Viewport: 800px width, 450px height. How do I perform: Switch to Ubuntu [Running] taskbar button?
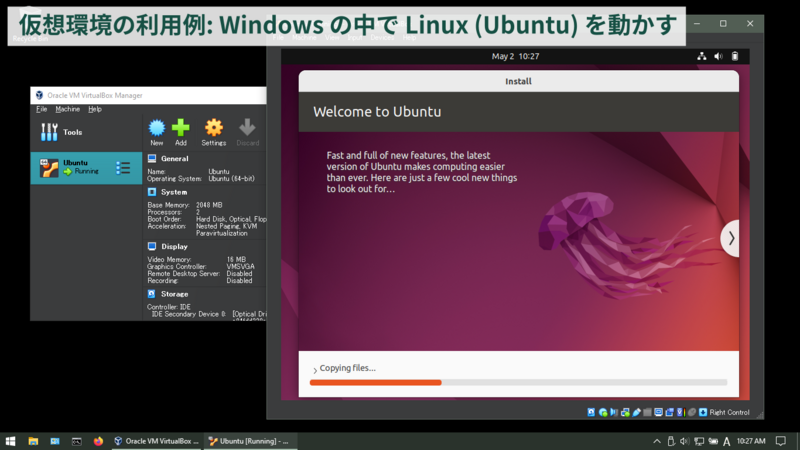[251, 441]
